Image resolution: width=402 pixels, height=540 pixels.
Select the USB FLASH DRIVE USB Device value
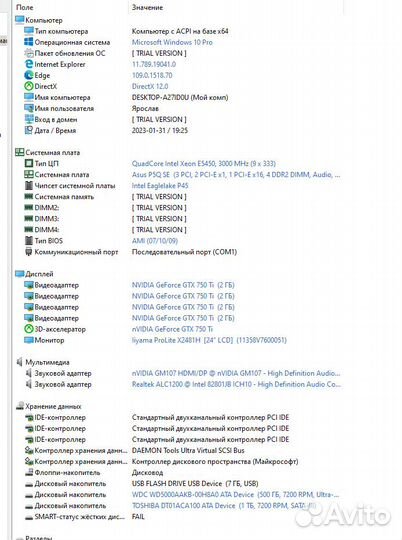coord(195,484)
